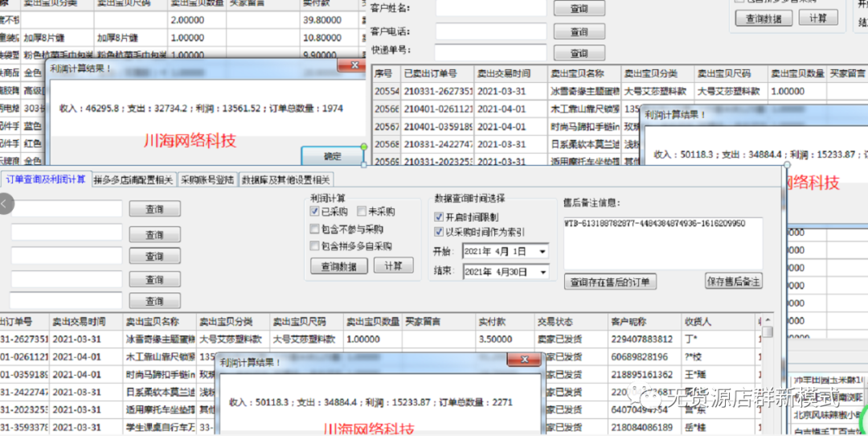
Task: Click into the 售后备注信息 text box
Action: (x=663, y=243)
